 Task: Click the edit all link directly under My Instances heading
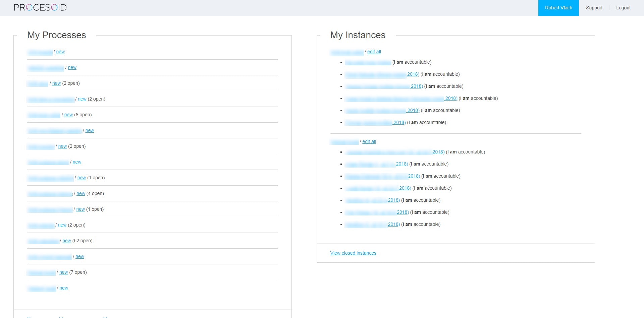coord(374,52)
